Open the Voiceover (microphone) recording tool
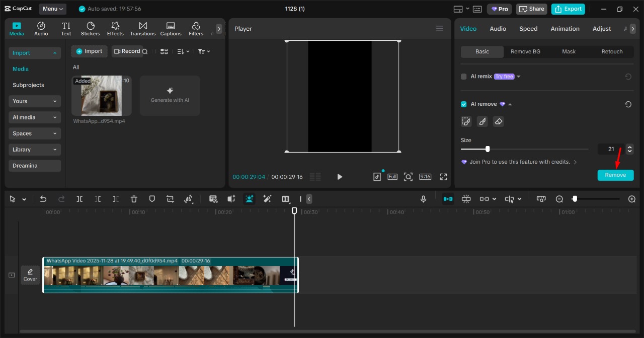644x338 pixels. [x=423, y=199]
